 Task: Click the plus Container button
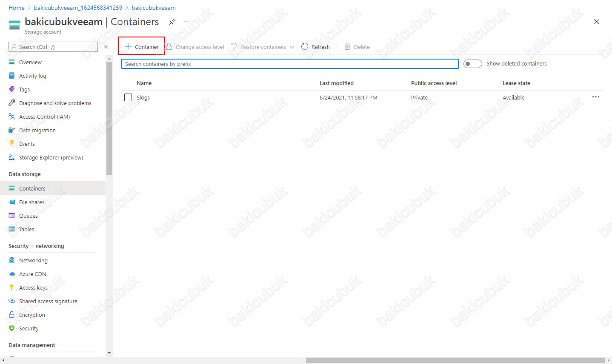click(x=142, y=46)
